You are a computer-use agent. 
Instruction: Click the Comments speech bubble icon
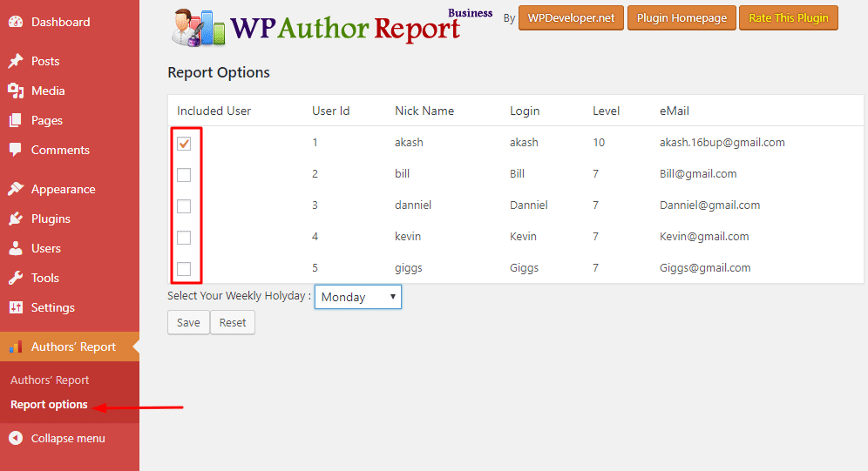16,150
